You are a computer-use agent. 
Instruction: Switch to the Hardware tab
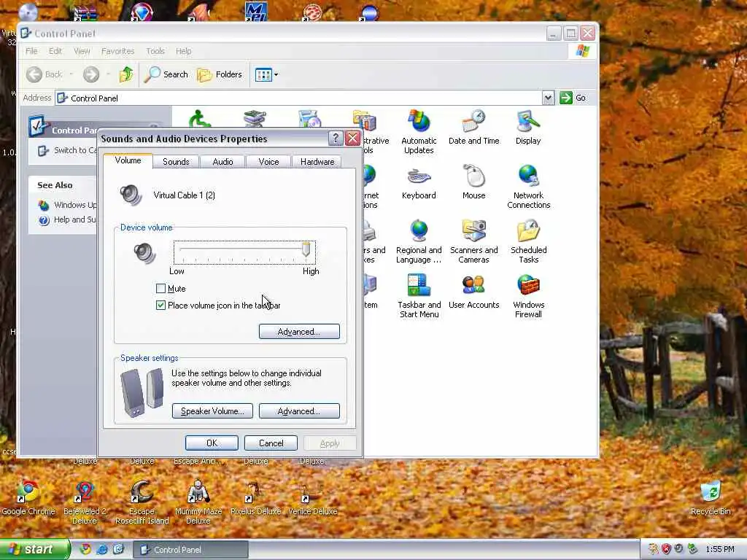coord(317,162)
